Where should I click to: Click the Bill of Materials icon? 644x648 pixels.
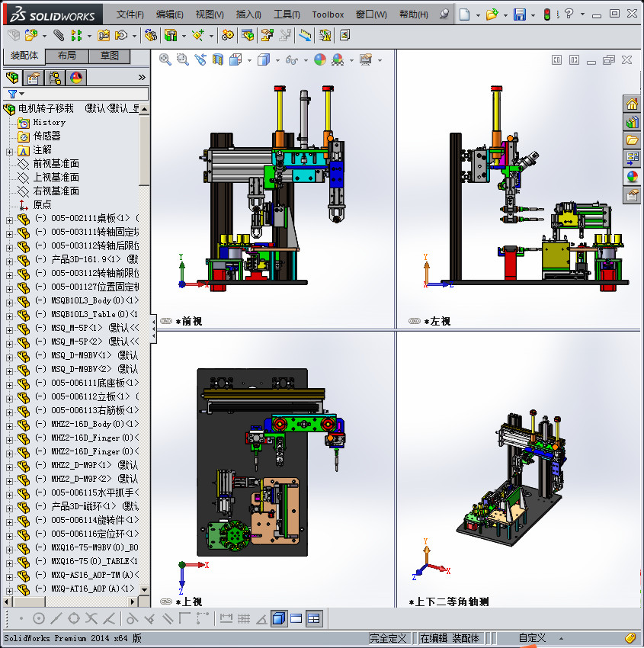[248, 36]
